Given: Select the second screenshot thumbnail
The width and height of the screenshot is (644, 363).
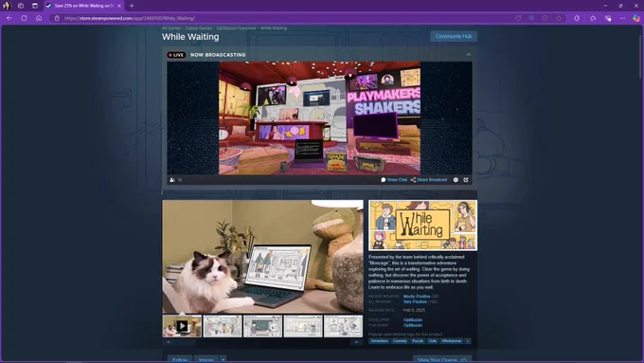Looking at the screenshot, I should pos(223,326).
